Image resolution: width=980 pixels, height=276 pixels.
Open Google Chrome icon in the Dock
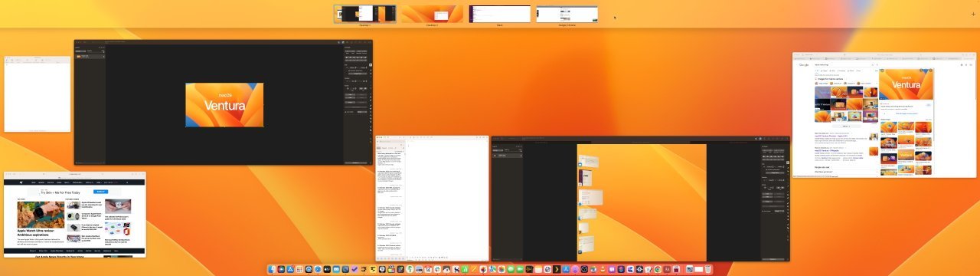tap(658, 269)
